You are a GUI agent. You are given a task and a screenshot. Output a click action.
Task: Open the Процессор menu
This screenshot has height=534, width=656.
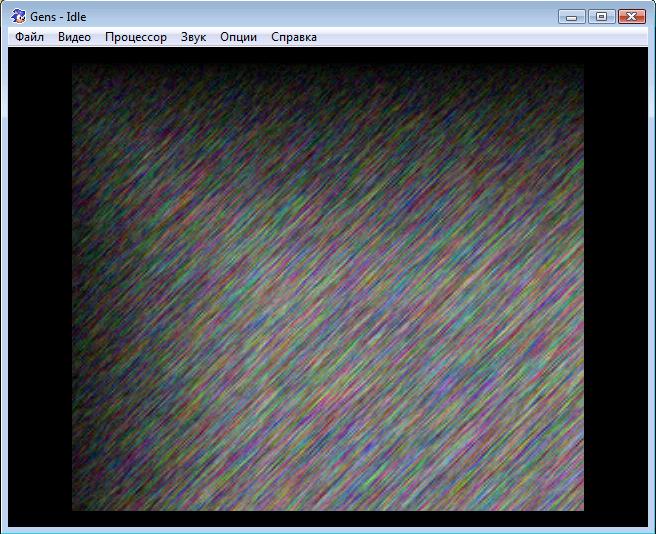point(136,37)
